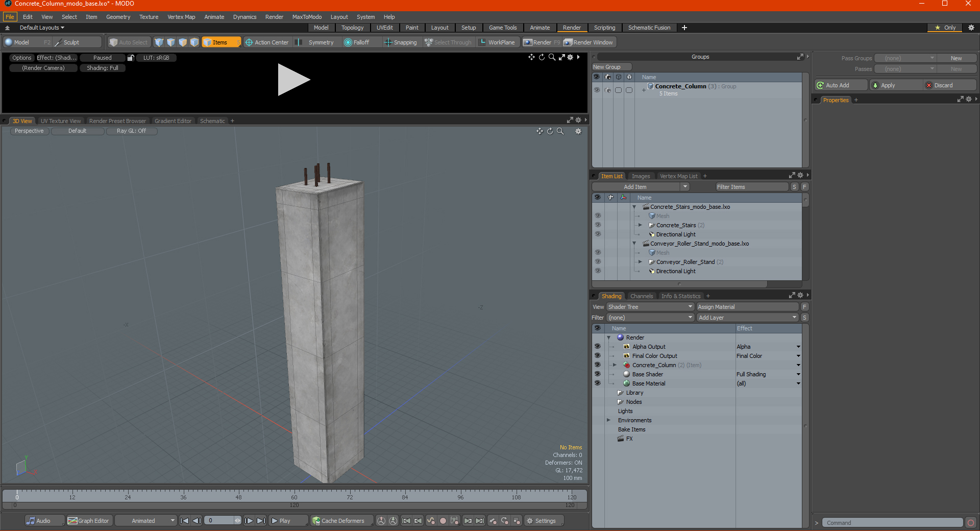Click the record key red dot icon
This screenshot has width=980, height=531.
(x=443, y=521)
